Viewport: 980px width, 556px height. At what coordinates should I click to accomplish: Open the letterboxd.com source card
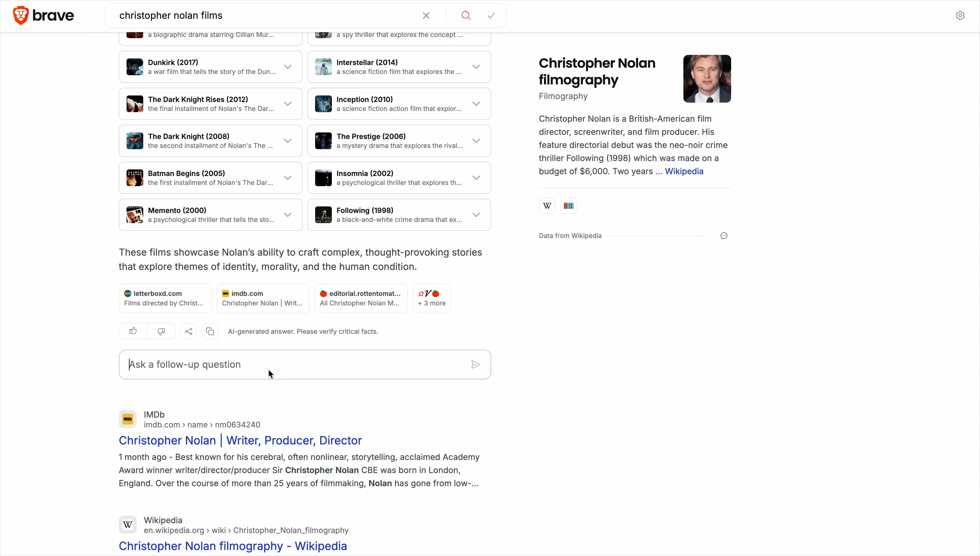pyautogui.click(x=165, y=298)
